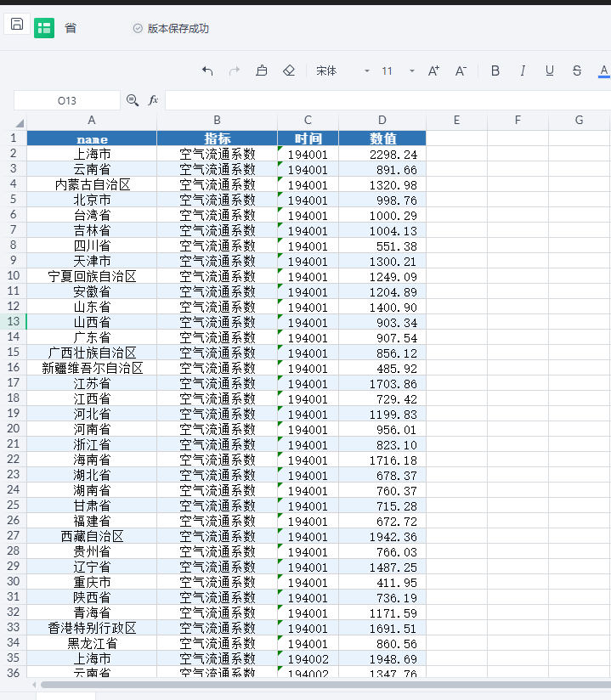The image size is (611, 700).
Task: Click the 版本保存成功 status text
Action: [178, 29]
